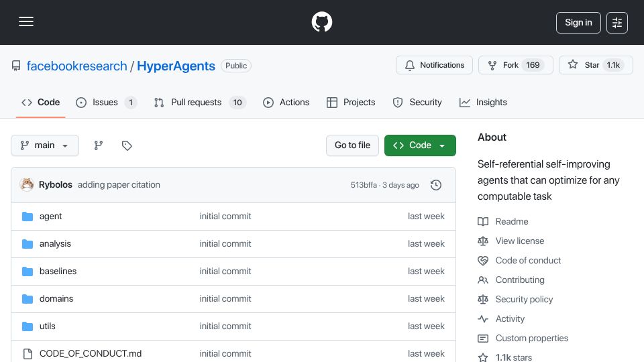Click the pulse icon beside Activity
This screenshot has height=362, width=644.
coord(483,319)
